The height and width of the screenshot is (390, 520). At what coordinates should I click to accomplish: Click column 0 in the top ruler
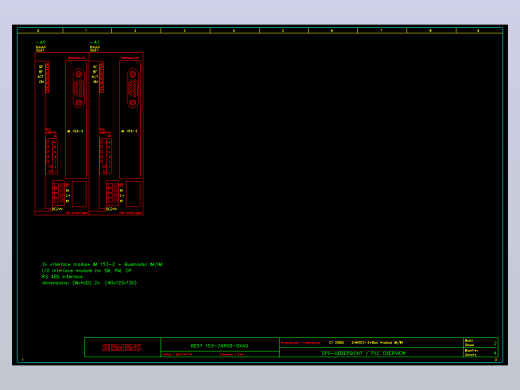pos(38,31)
